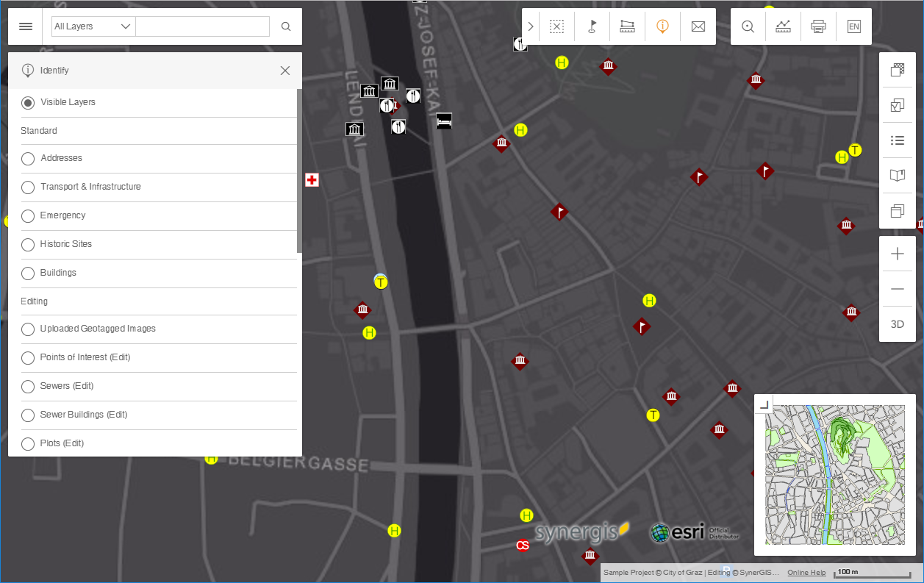Click the 100 m scale bar
The height and width of the screenshot is (583, 924).
(871, 572)
